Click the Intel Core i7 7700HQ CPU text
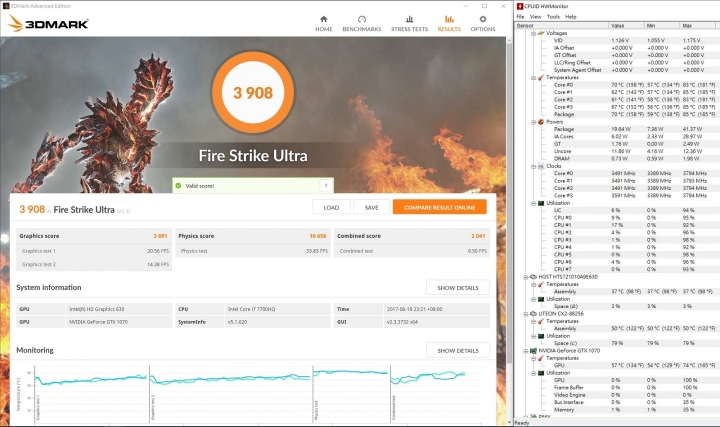The width and height of the screenshot is (720, 427). click(251, 309)
